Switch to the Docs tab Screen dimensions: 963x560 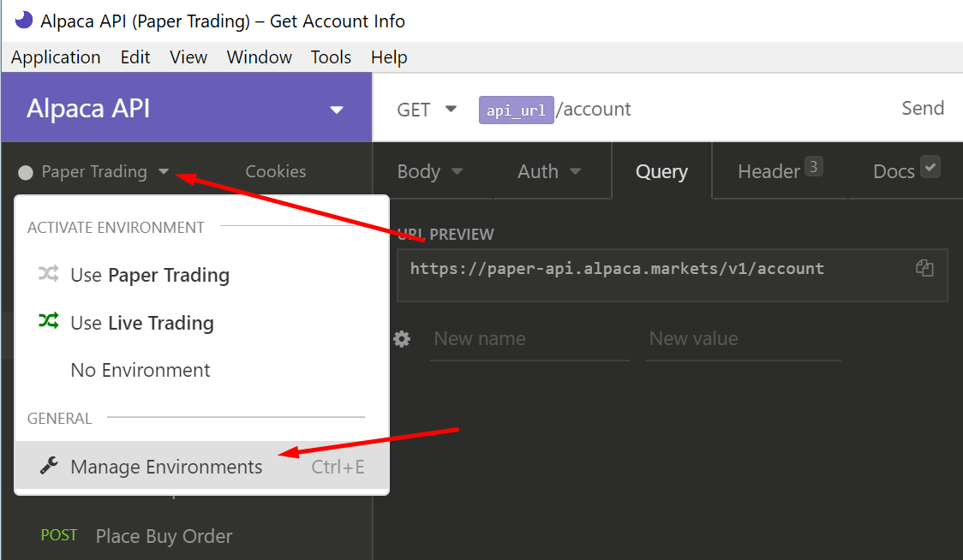tap(906, 171)
